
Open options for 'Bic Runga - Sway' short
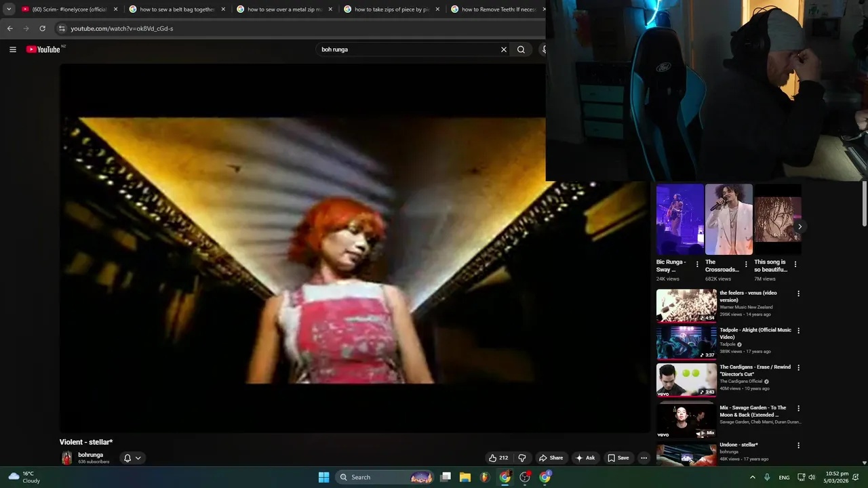697,264
